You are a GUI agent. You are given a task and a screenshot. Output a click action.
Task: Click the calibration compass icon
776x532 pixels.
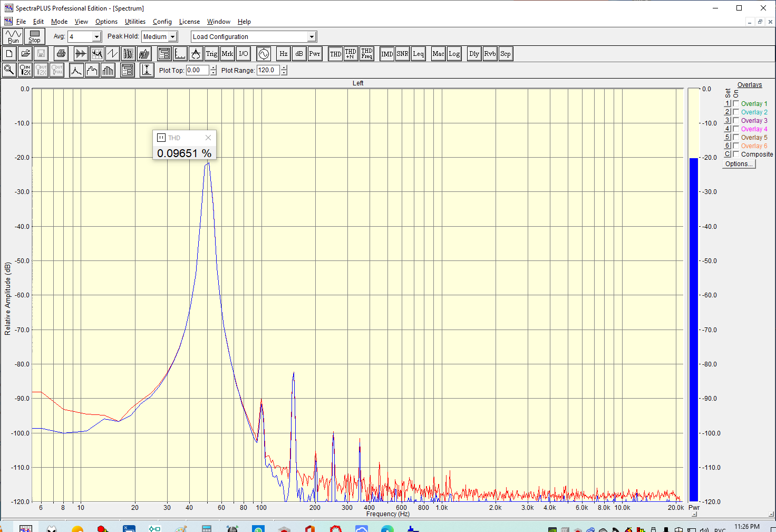tap(196, 54)
